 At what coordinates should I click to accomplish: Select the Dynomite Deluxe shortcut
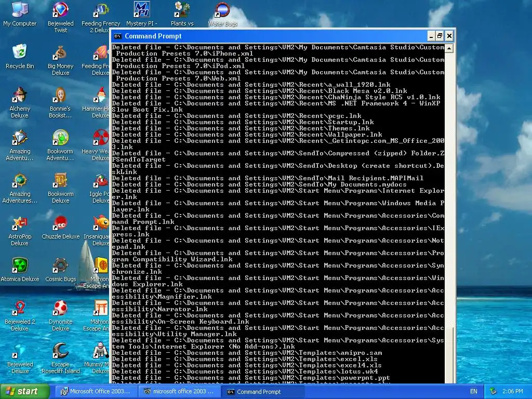60,315
